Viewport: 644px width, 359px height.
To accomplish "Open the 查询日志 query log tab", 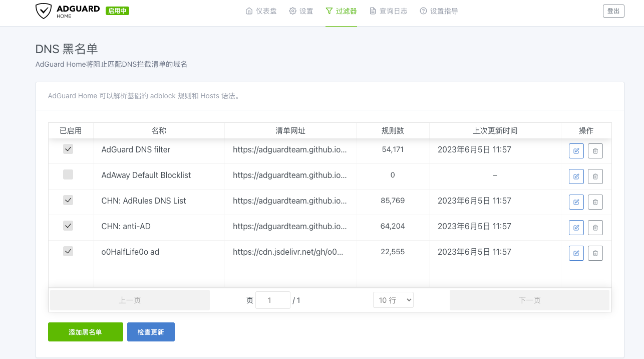I will [x=388, y=11].
